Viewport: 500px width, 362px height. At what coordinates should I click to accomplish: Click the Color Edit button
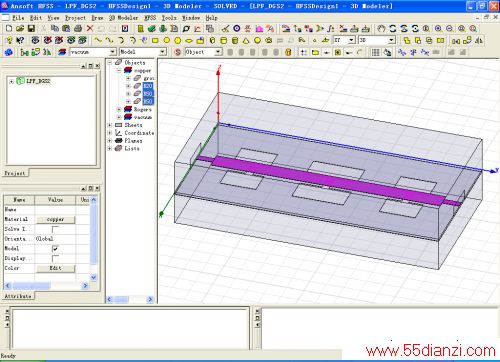pyautogui.click(x=56, y=268)
